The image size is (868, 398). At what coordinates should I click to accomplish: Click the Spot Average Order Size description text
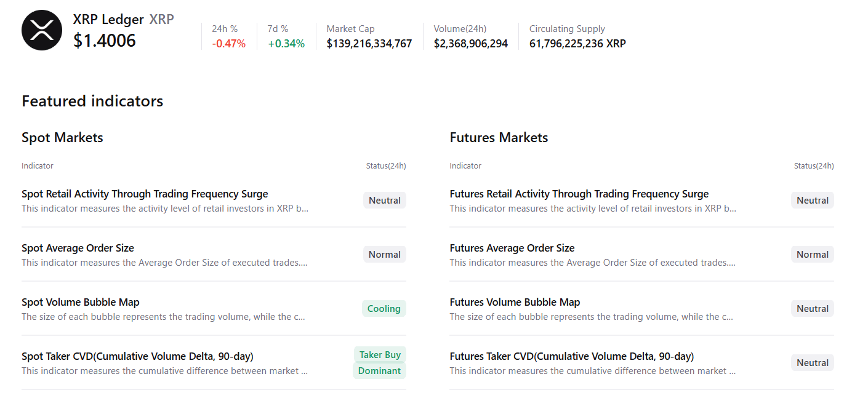coord(164,263)
